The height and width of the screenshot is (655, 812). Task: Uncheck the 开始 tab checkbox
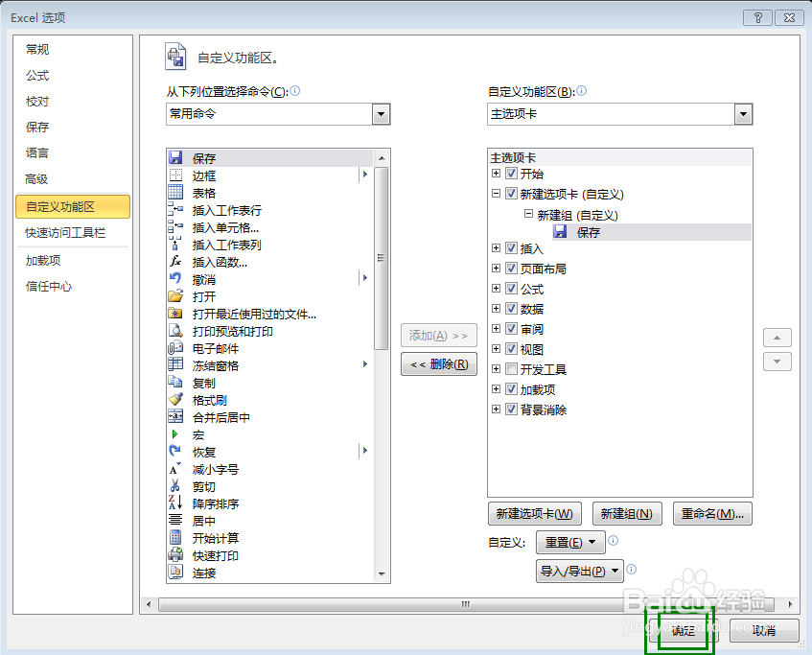point(511,173)
